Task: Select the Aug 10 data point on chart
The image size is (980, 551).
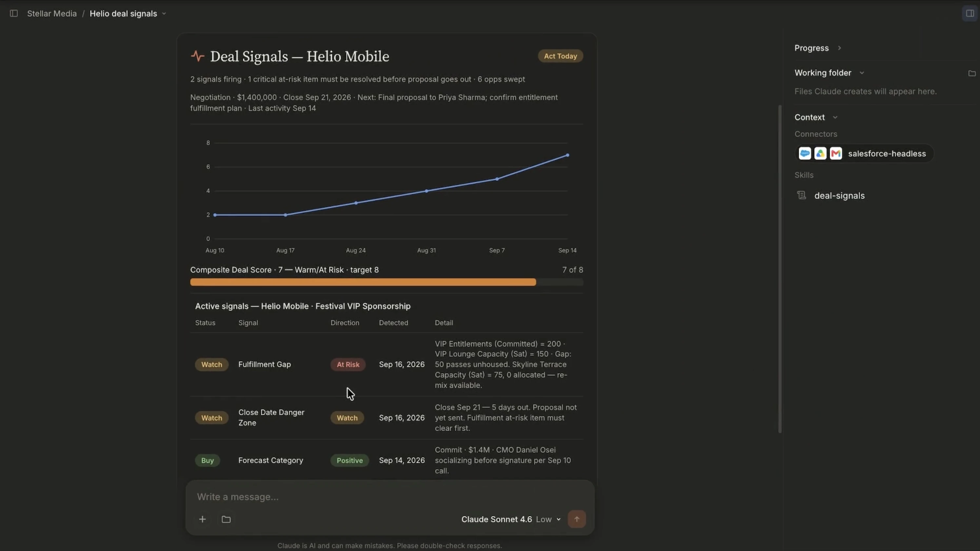Action: tap(215, 215)
